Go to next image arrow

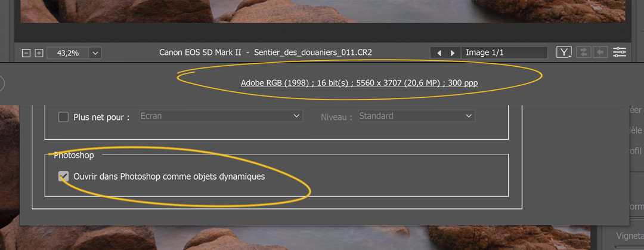click(x=453, y=53)
